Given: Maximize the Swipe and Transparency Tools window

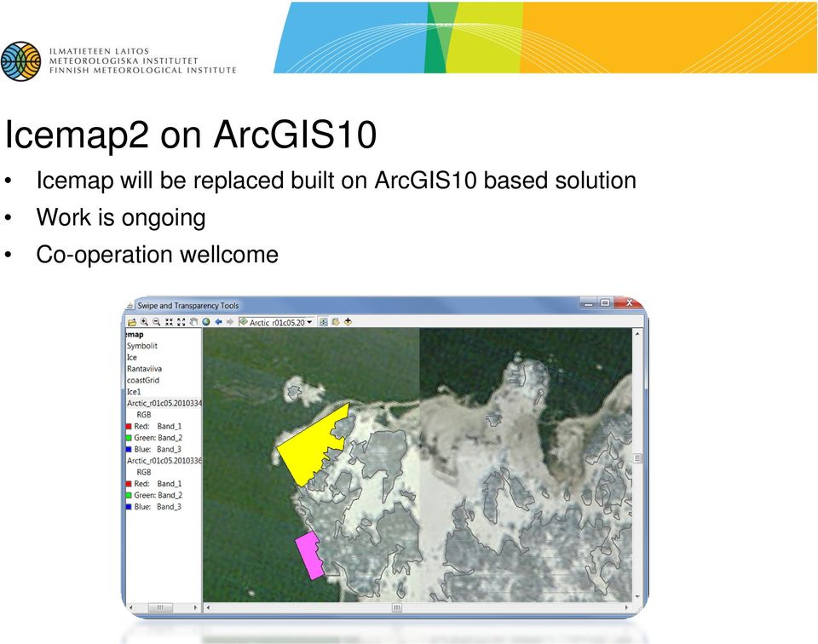Looking at the screenshot, I should (605, 303).
